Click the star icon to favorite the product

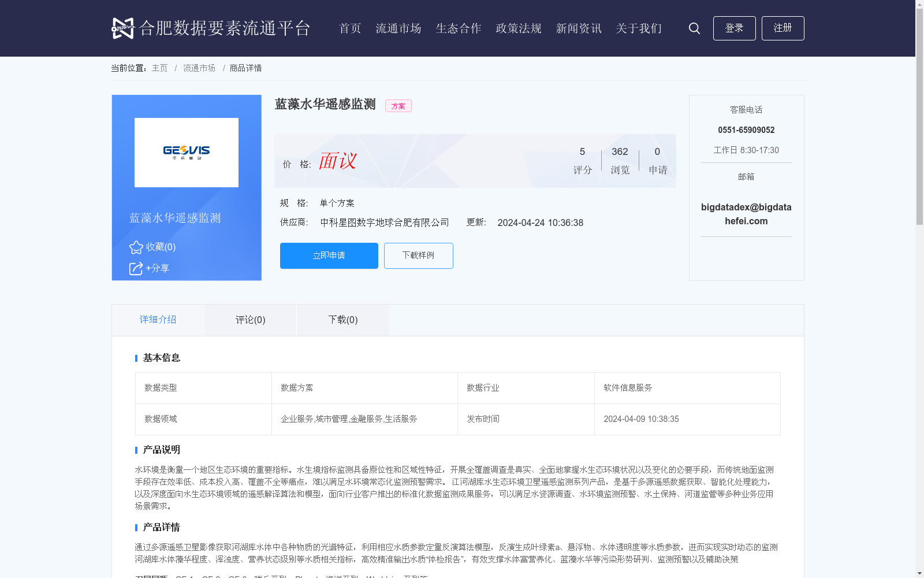coord(135,247)
